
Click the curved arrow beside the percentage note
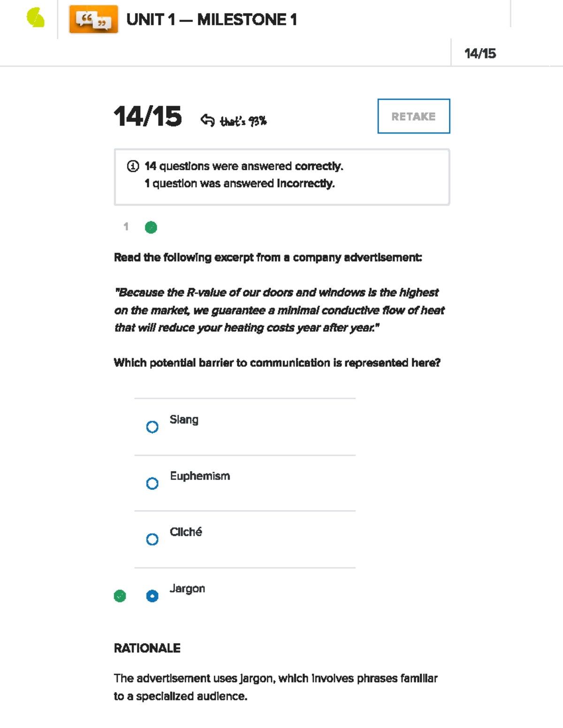click(207, 120)
